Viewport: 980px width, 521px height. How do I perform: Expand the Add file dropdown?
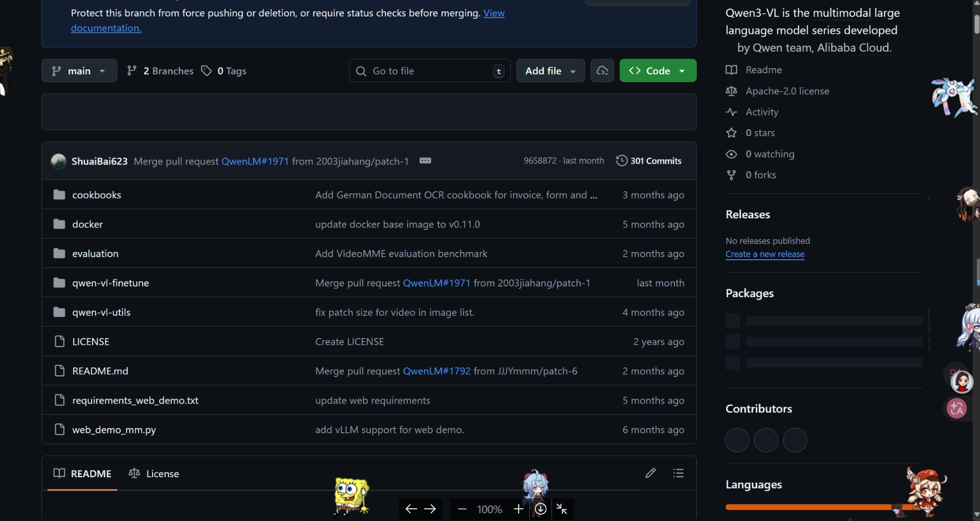551,70
